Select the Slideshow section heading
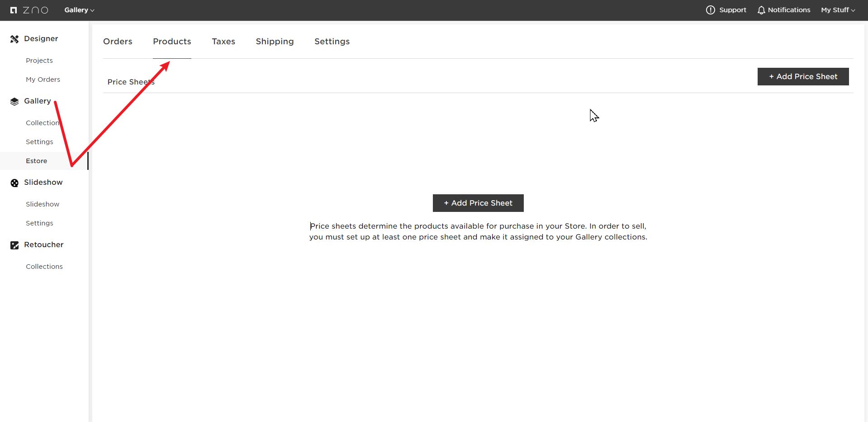The height and width of the screenshot is (422, 868). pyautogui.click(x=43, y=183)
